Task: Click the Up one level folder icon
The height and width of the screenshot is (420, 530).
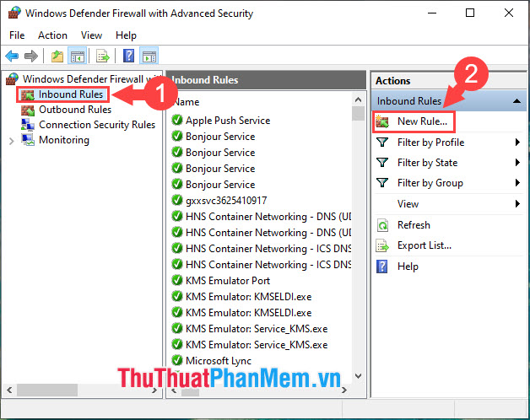Action: (57, 56)
